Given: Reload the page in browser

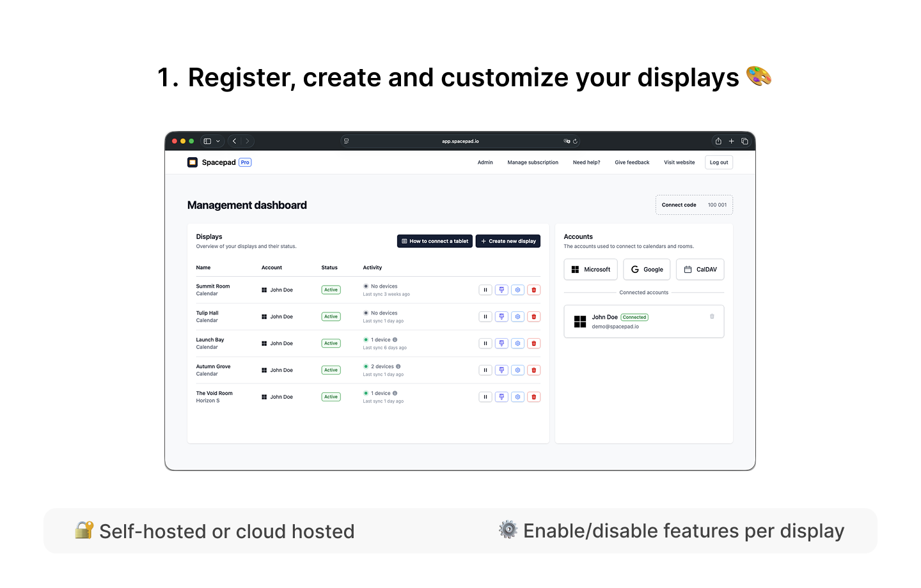Looking at the screenshot, I should (575, 141).
